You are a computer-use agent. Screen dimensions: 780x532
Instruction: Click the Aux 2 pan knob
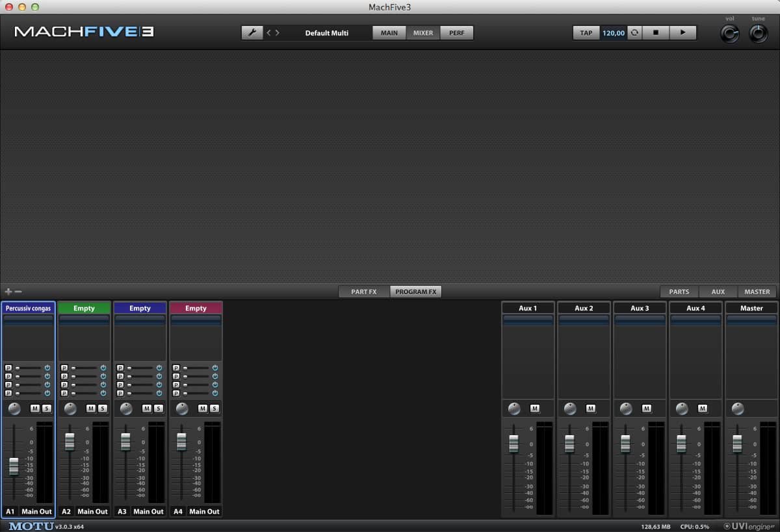click(570, 409)
